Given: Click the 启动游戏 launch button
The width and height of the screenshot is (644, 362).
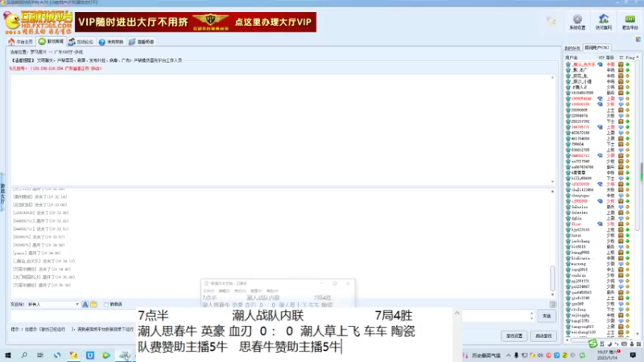Looking at the screenshot, I should (x=543, y=335).
